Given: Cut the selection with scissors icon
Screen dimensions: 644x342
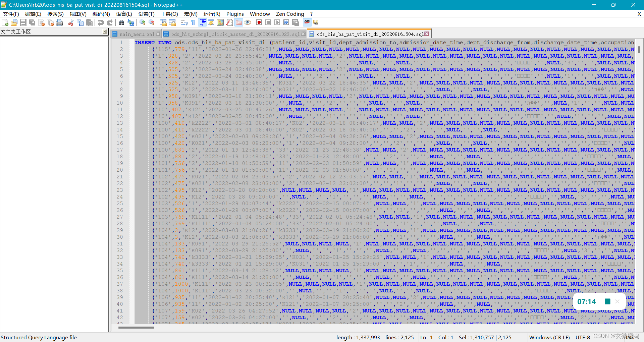Looking at the screenshot, I should click(71, 22).
